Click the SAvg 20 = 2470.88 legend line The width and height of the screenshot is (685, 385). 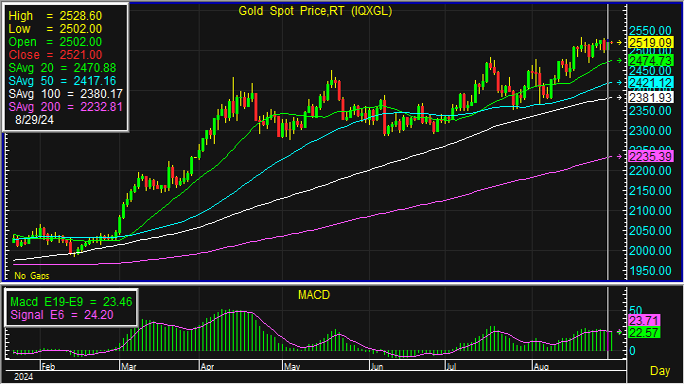62,68
